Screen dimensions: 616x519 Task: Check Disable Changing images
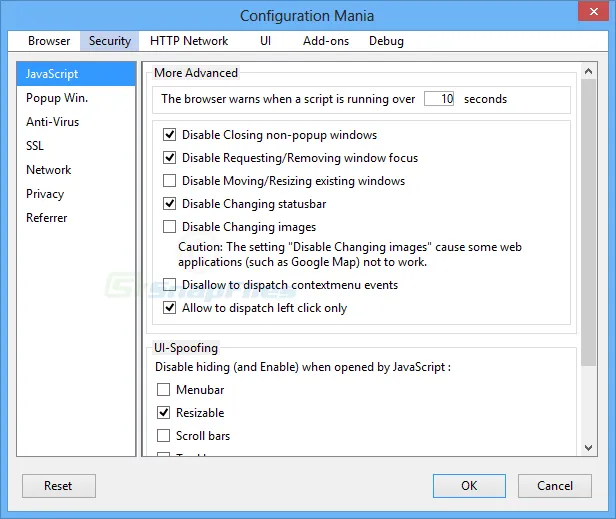tap(169, 227)
